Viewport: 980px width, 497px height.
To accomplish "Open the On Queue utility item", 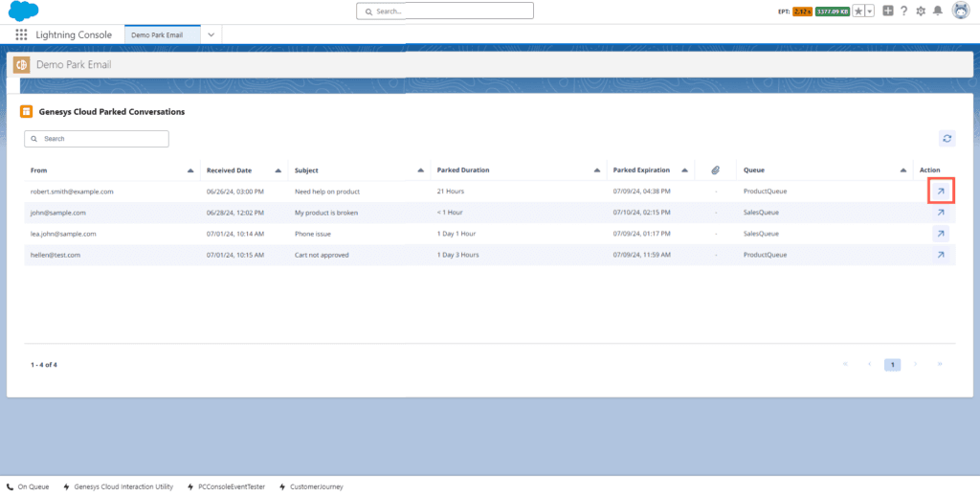I will [30, 486].
